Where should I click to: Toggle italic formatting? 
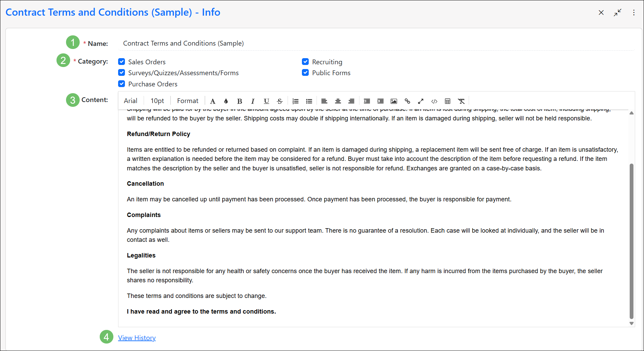click(253, 101)
